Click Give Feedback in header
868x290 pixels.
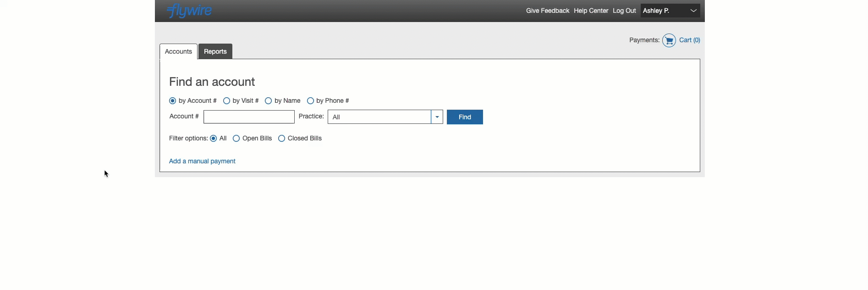[x=547, y=11]
